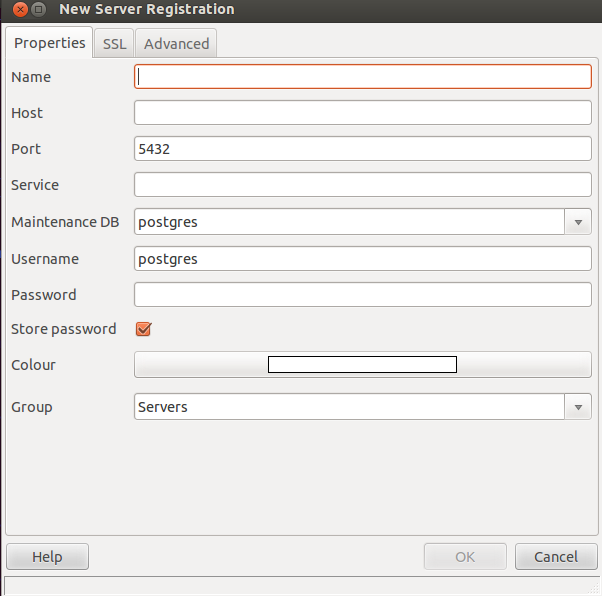The width and height of the screenshot is (602, 596).
Task: Uncheck the Store password checkbox
Action: 144,329
